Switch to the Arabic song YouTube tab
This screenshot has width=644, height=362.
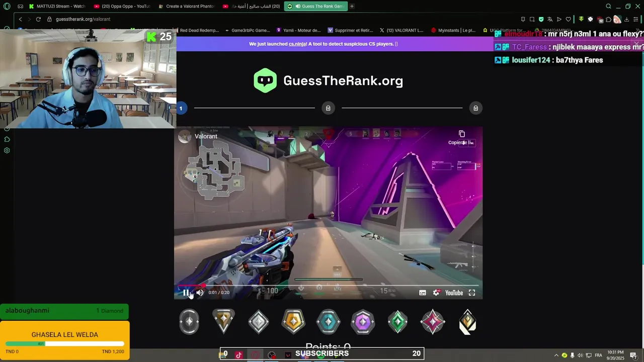251,6
